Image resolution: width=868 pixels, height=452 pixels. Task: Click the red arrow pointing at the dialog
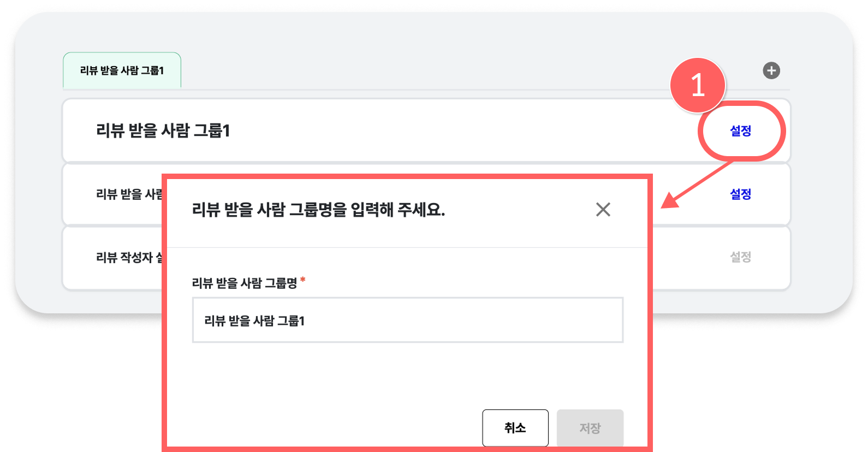coord(697,185)
